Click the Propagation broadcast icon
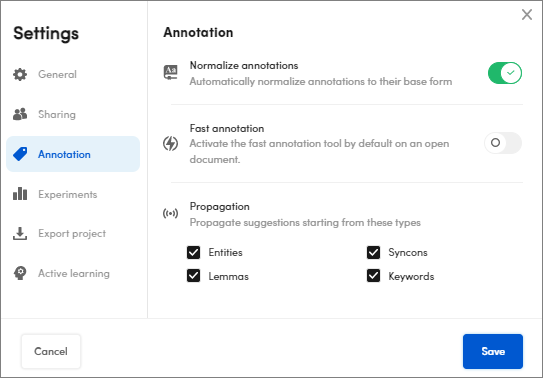543x378 pixels. 170,214
